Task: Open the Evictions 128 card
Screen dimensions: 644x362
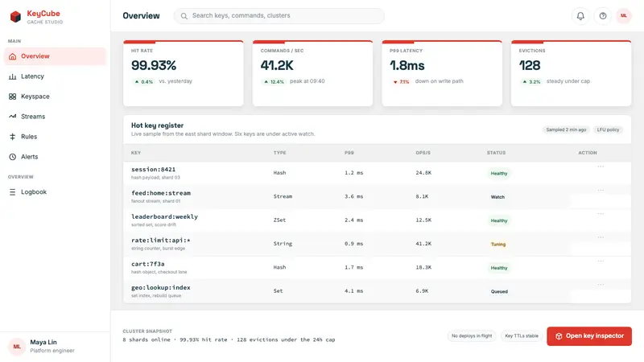Action: pos(571,73)
